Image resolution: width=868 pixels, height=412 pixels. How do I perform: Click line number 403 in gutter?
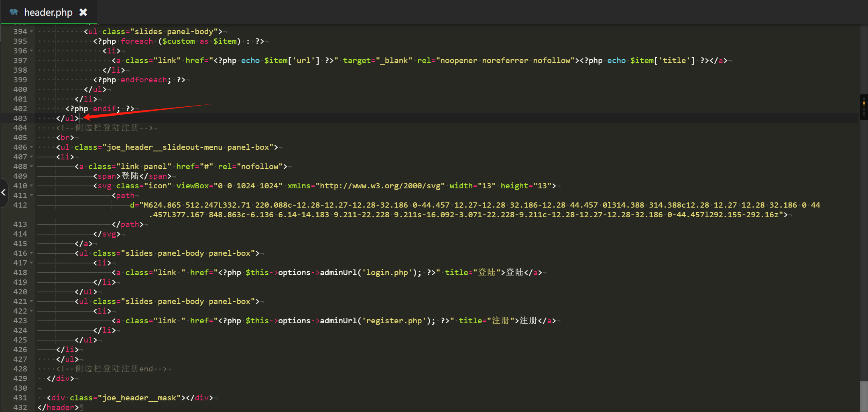click(x=20, y=118)
